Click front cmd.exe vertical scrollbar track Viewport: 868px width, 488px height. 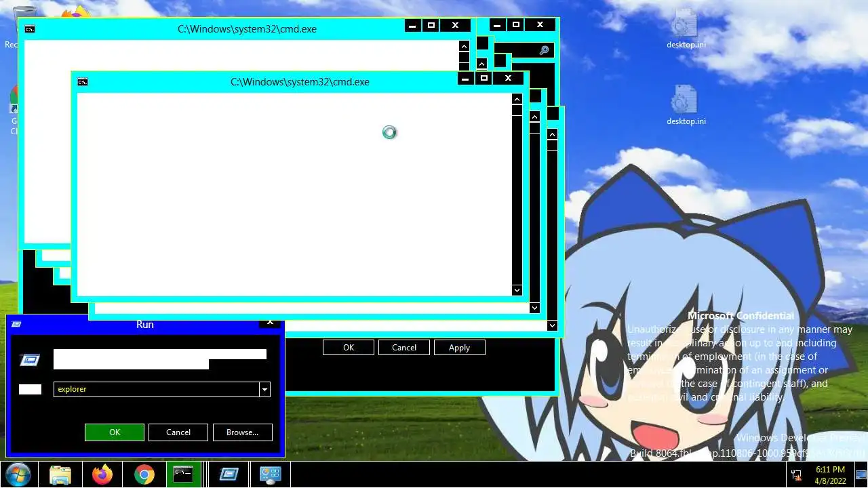(x=517, y=200)
